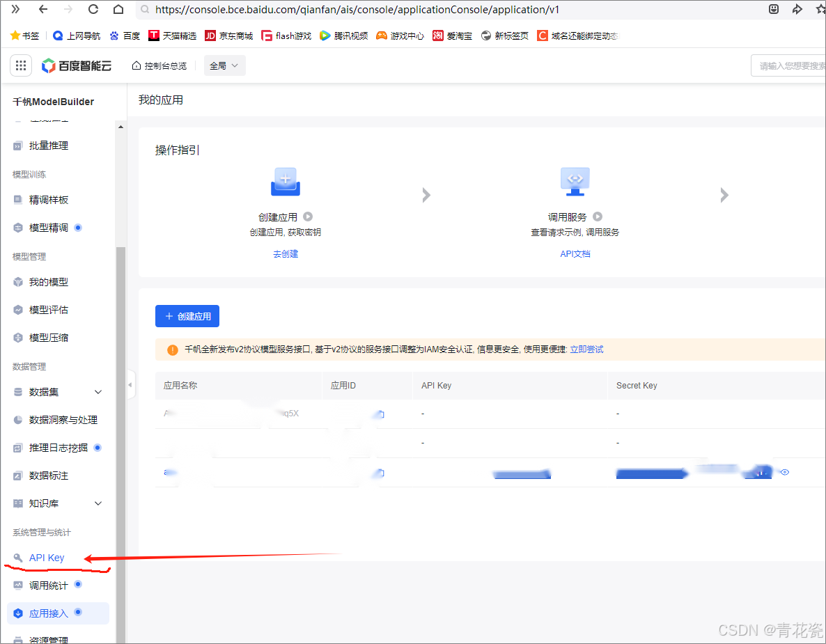Viewport: 826px width, 644px height.
Task: Click the sidebar scroll-up arrow
Action: tap(120, 127)
